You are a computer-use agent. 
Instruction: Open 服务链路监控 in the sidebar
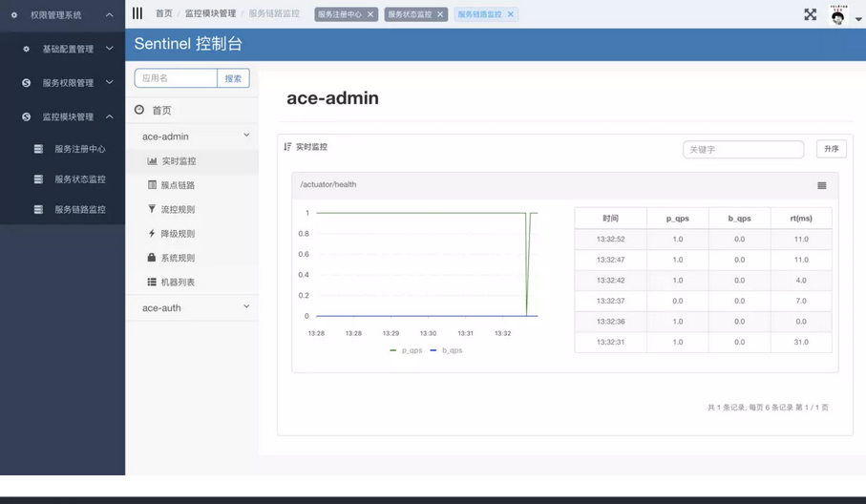click(x=79, y=209)
